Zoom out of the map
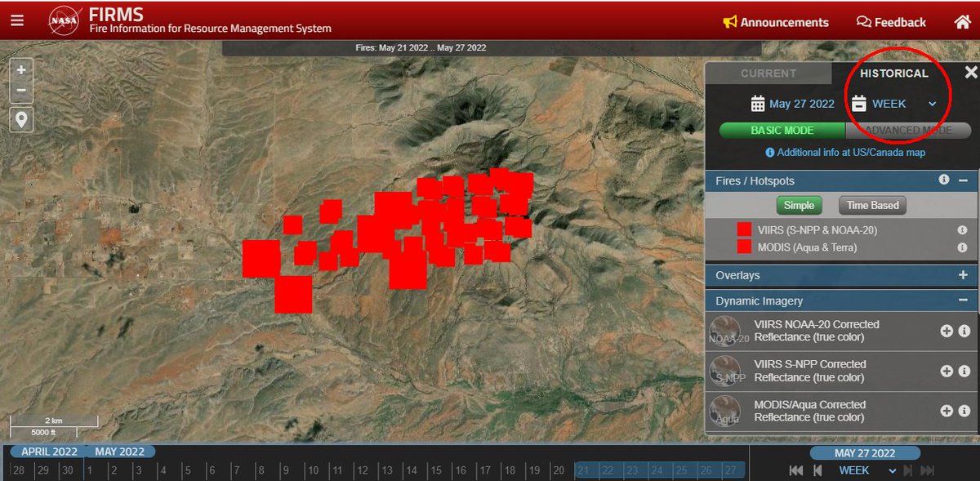 pyautogui.click(x=21, y=90)
